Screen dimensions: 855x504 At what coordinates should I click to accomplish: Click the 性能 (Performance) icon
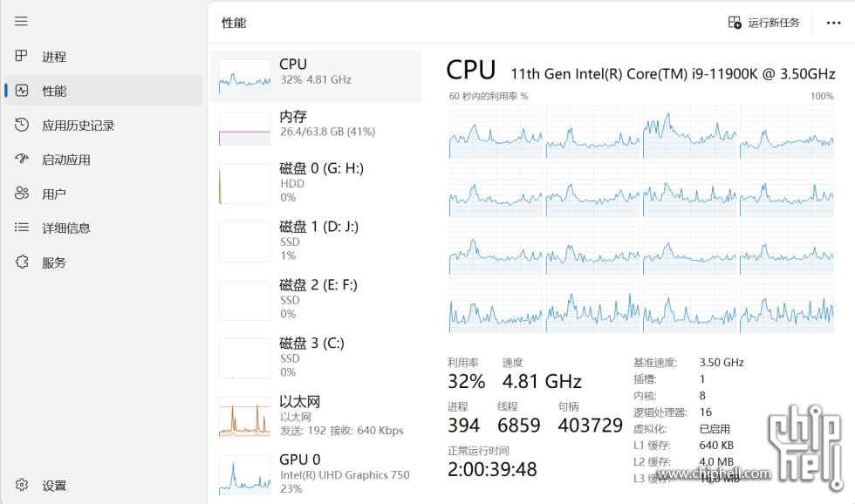click(x=22, y=91)
